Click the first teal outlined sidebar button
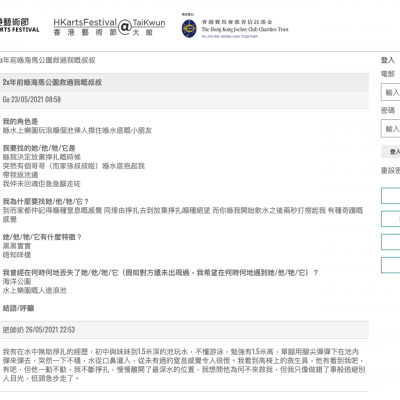This screenshot has height=400, width=400. point(391,196)
